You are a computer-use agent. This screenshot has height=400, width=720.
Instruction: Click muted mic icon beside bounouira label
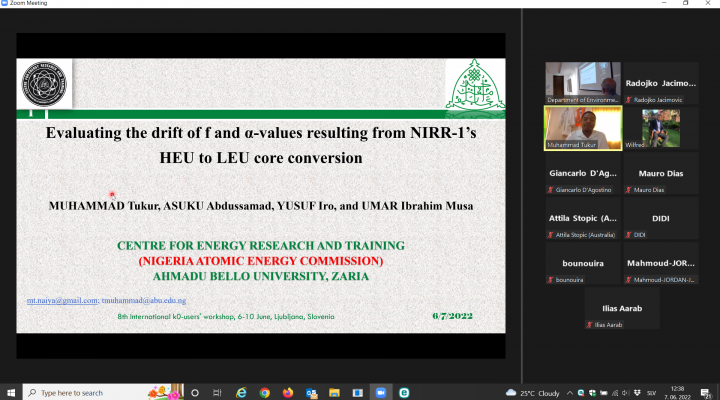[551, 280]
